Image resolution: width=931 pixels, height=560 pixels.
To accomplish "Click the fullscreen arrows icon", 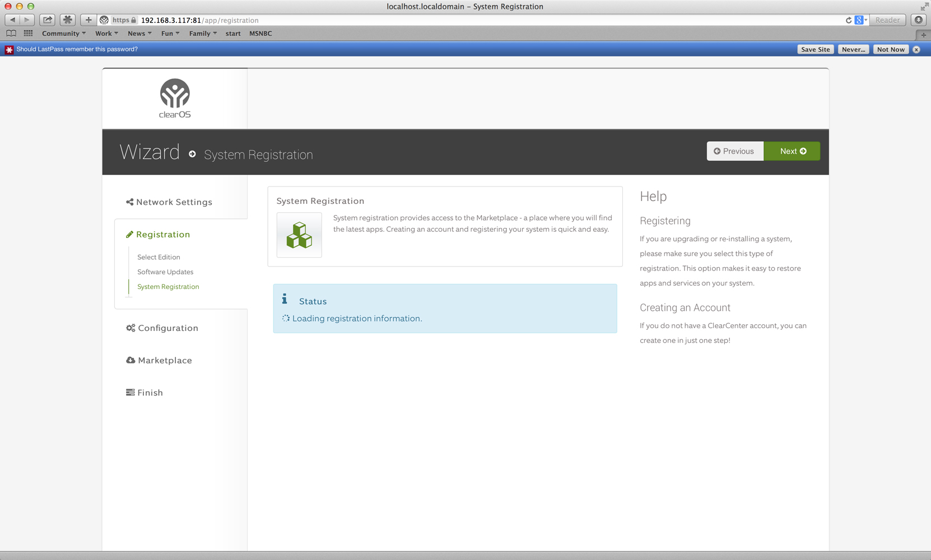I will 924,7.
